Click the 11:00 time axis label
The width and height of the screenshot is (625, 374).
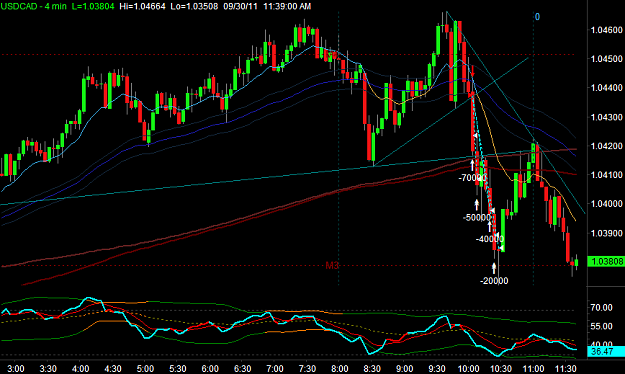coord(533,368)
